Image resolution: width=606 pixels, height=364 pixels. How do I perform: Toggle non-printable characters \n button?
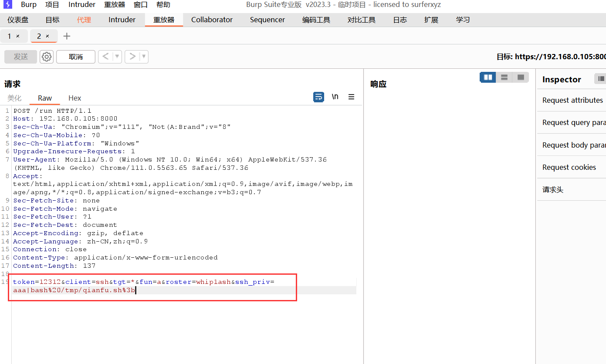[x=335, y=97]
